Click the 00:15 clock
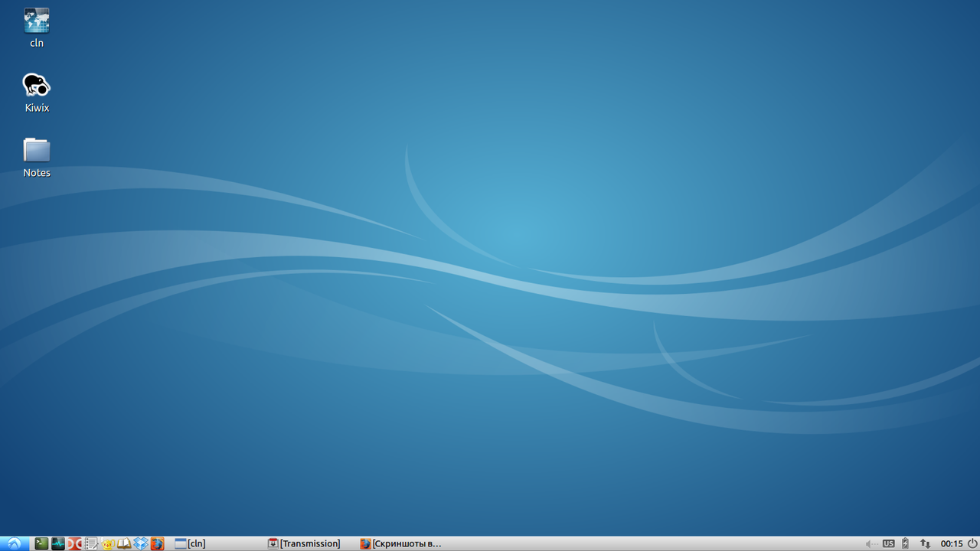The width and height of the screenshot is (980, 551). point(952,543)
